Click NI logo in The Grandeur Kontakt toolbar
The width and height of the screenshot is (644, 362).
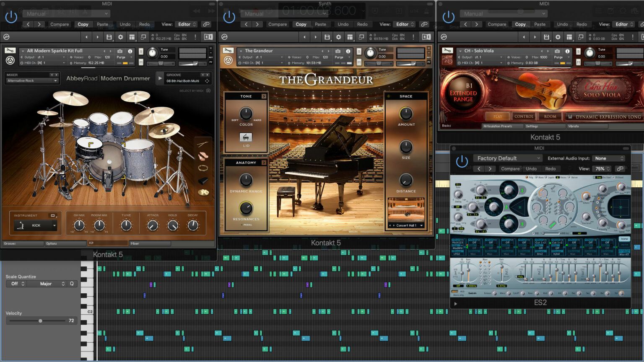tap(426, 37)
